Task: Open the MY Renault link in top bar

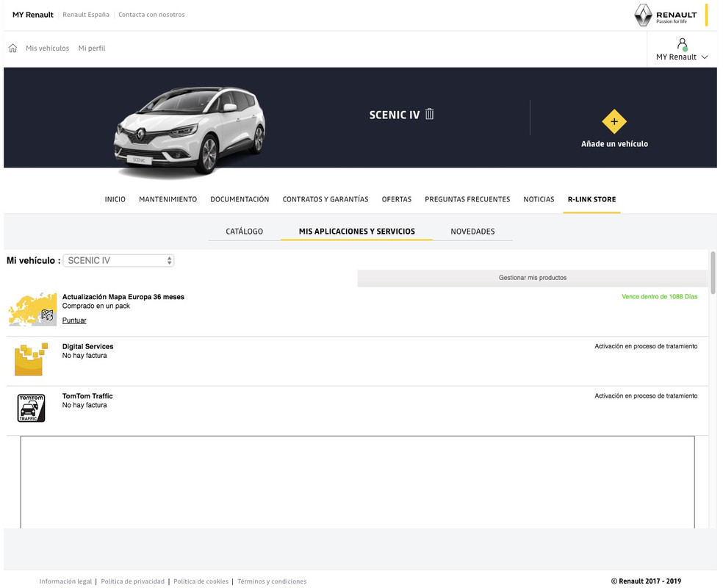Action: (x=33, y=15)
